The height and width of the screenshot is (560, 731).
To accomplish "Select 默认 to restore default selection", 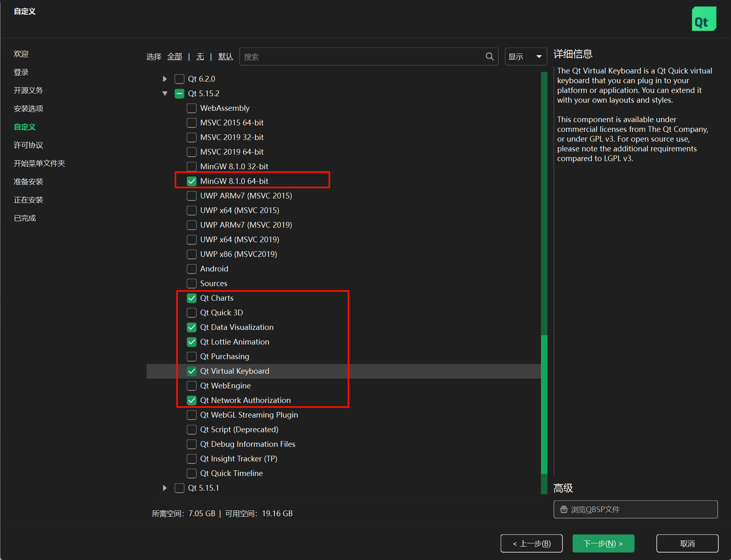I will point(225,56).
